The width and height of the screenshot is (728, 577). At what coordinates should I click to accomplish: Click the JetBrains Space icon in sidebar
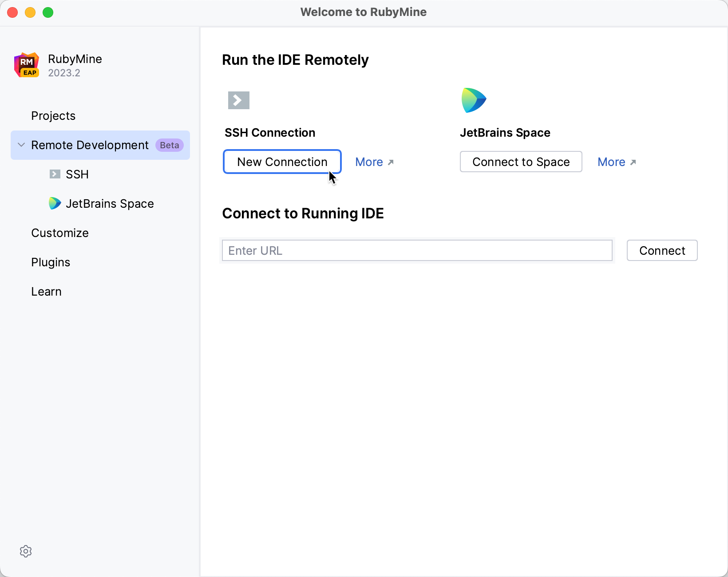click(x=55, y=203)
